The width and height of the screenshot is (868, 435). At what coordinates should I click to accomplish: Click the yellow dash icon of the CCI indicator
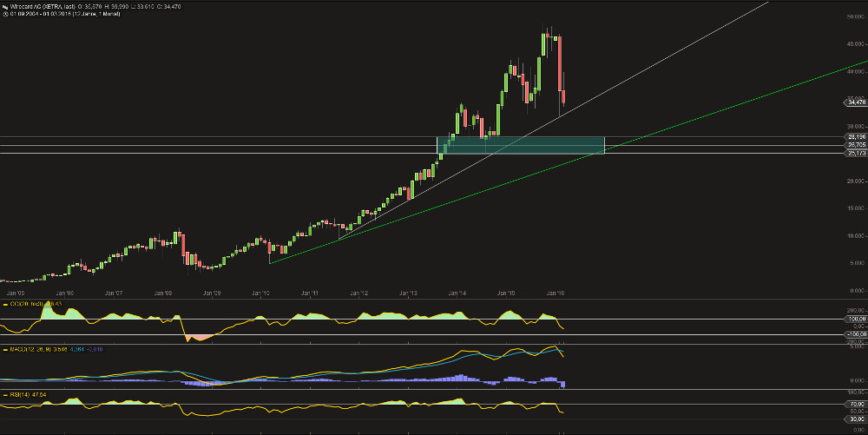[x=5, y=305]
